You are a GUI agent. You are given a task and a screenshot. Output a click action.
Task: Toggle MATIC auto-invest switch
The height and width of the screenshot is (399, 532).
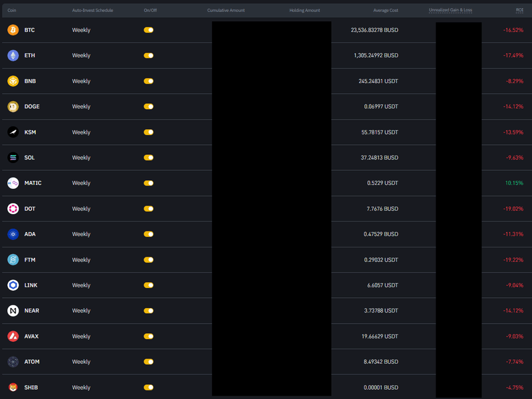tap(148, 184)
